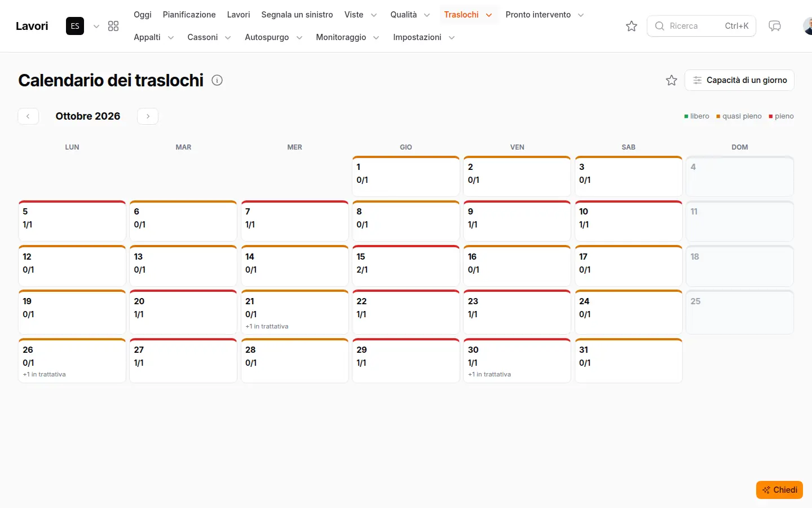Open the Cassoni dropdown
Image resolution: width=812 pixels, height=508 pixels.
209,37
